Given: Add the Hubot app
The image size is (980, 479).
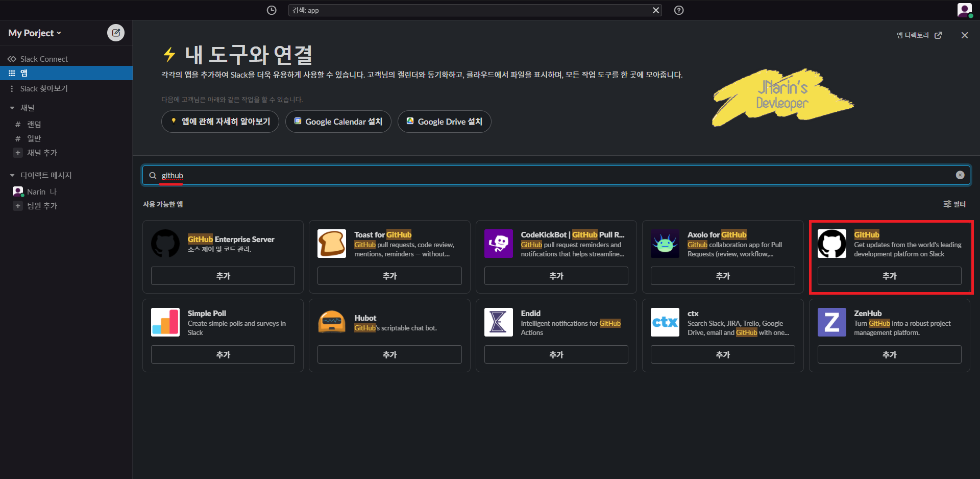Looking at the screenshot, I should [x=389, y=354].
